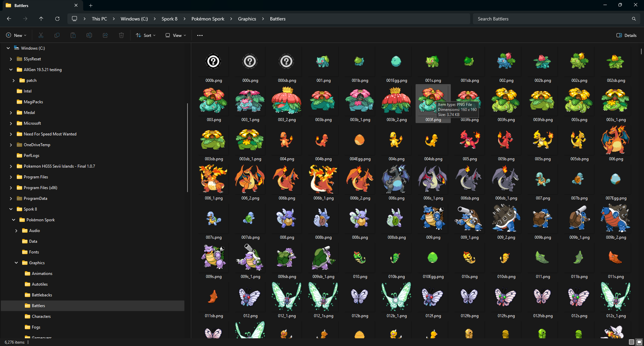Image resolution: width=644 pixels, height=346 pixels.
Task: Click the navigation pane vertical scrollbar
Action: 187,148
